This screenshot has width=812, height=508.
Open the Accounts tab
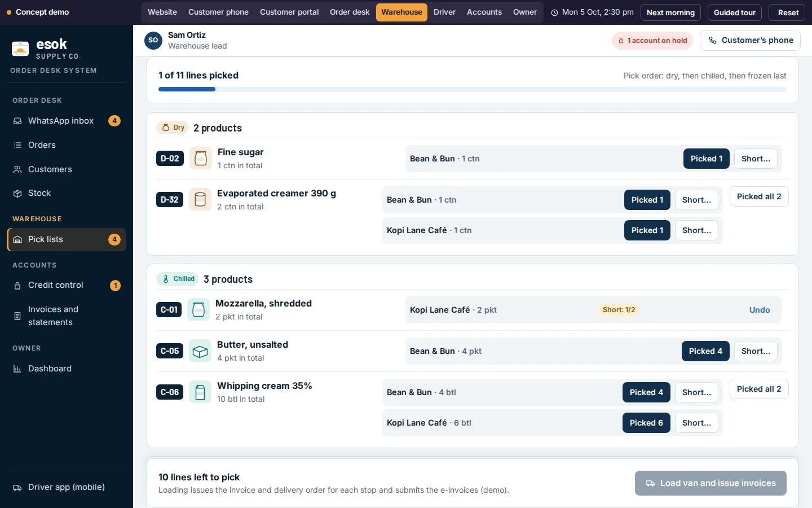(484, 12)
